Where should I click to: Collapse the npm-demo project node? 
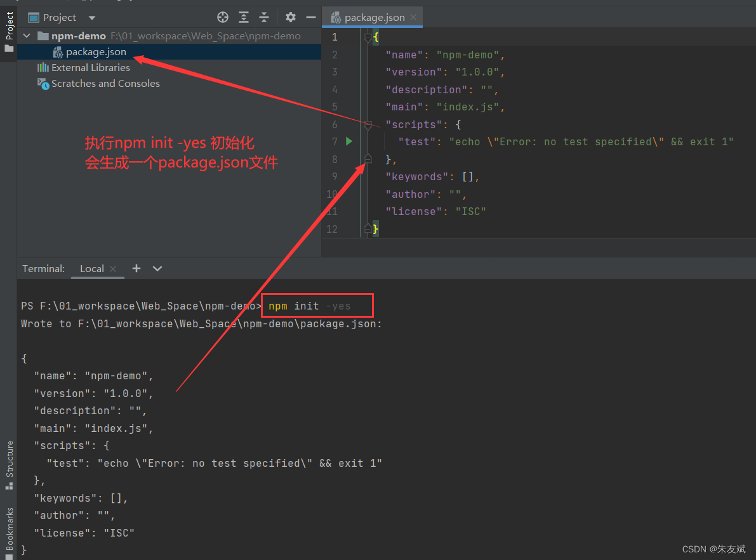coord(26,36)
